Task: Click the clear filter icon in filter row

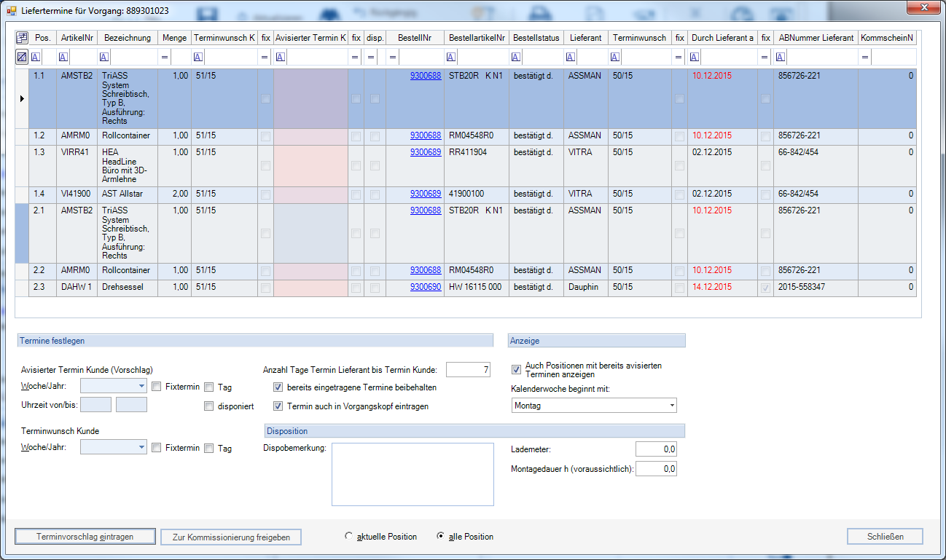Action: click(22, 57)
